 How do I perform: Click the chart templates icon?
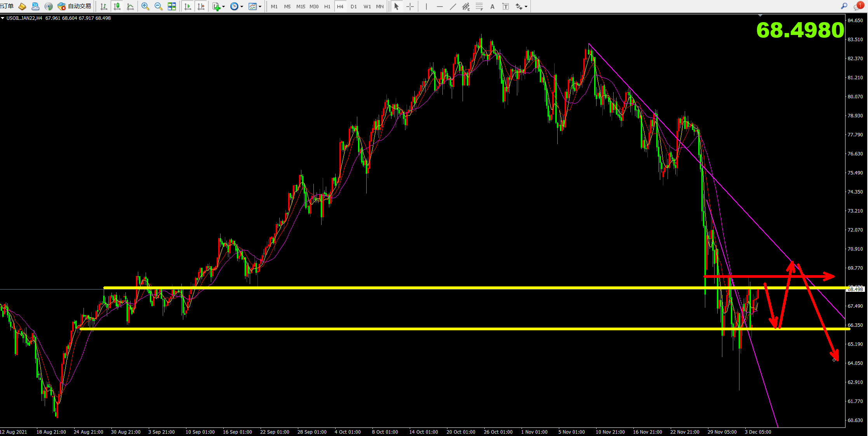(x=252, y=6)
